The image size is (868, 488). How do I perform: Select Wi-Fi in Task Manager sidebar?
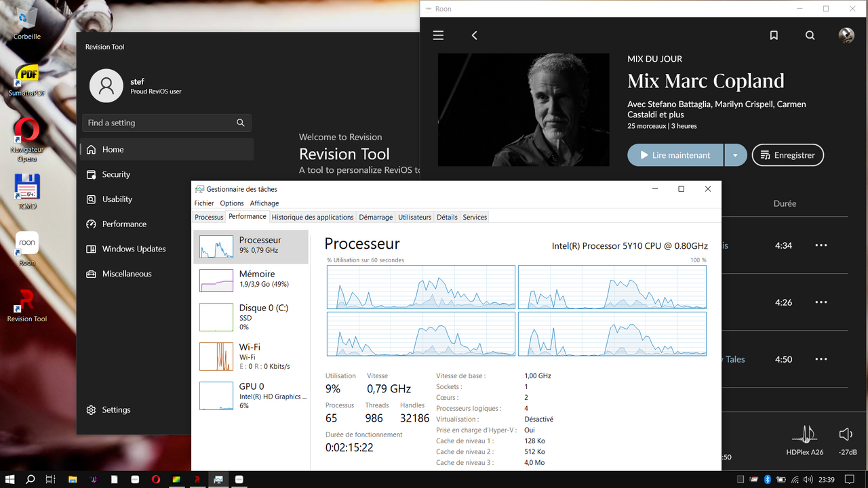click(252, 356)
